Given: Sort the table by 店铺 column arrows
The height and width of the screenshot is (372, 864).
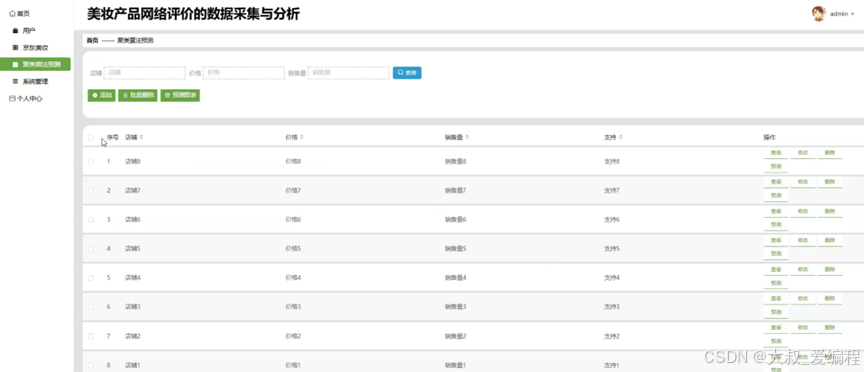Looking at the screenshot, I should [142, 137].
